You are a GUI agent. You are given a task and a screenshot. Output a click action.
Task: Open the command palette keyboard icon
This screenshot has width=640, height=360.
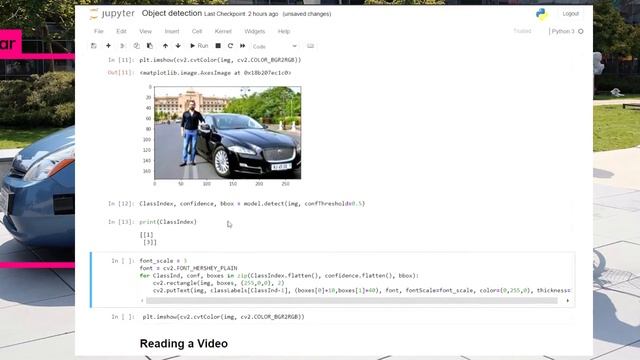point(311,46)
